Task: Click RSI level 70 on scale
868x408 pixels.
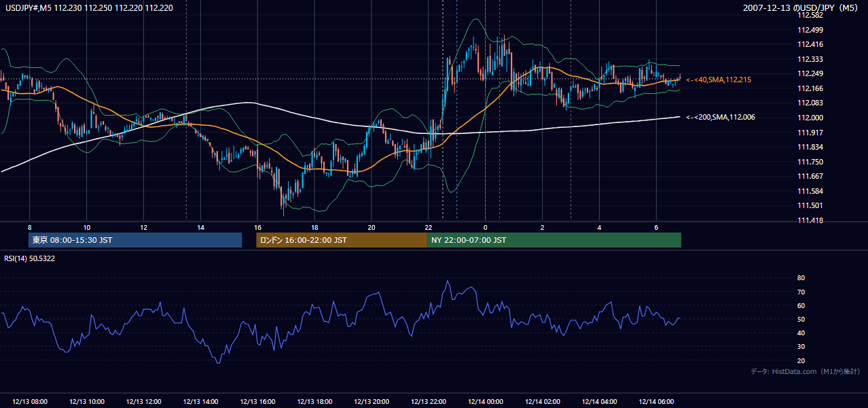Action: coord(801,292)
